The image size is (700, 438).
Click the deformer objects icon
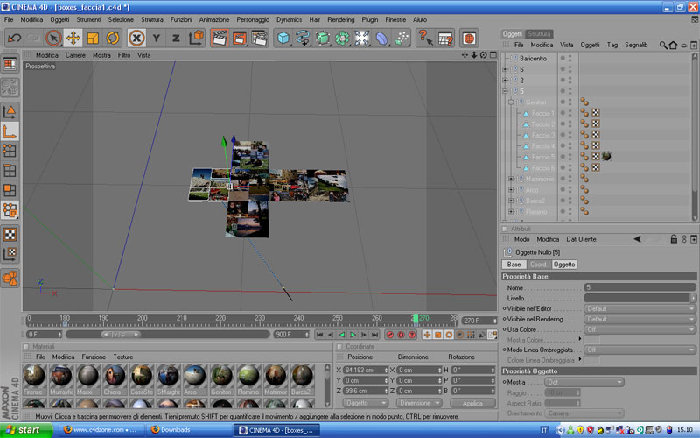[382, 38]
